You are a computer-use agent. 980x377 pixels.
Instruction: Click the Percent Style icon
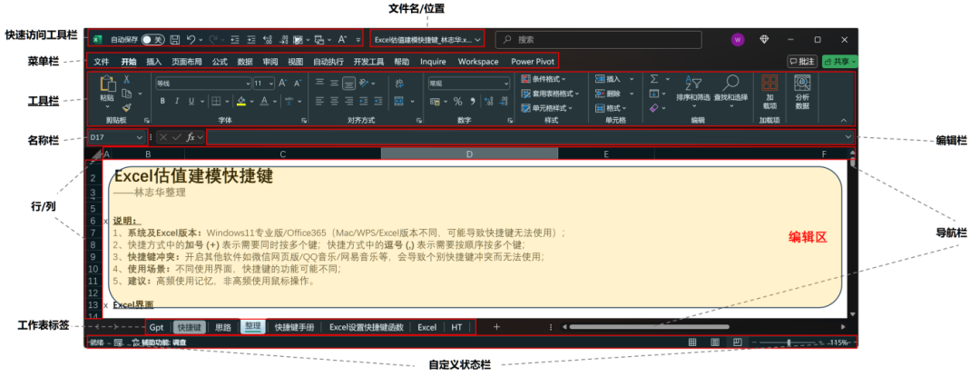click(x=457, y=101)
